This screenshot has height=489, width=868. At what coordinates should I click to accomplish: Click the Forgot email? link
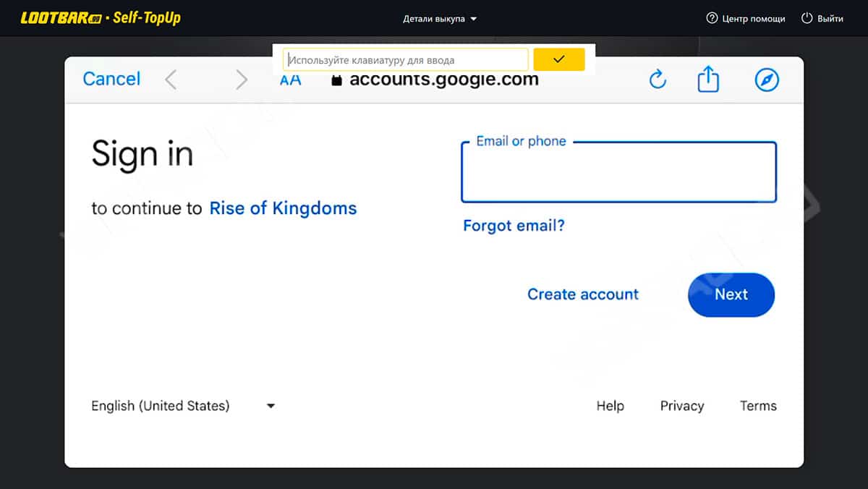point(514,226)
